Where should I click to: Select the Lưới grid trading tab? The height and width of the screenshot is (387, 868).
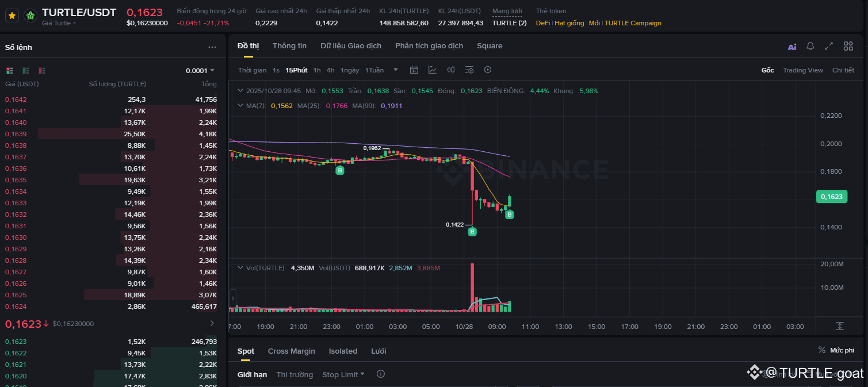coord(378,351)
